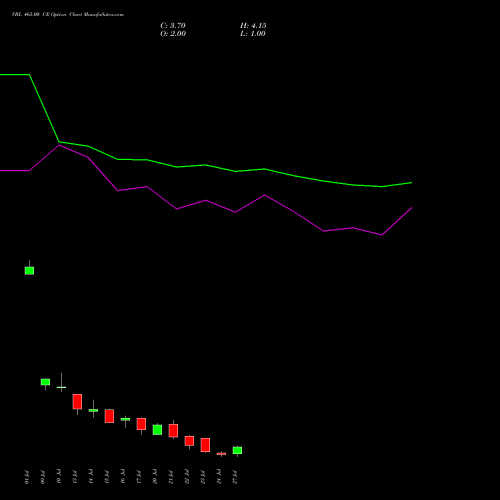Click the green candle above 01 Jul
The height and width of the screenshot is (500, 500).
(29, 270)
